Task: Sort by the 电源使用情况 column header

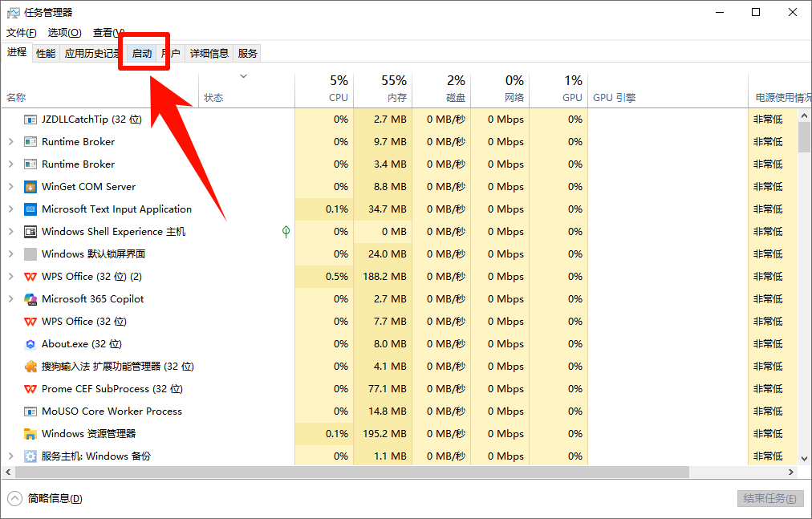Action: [781, 88]
